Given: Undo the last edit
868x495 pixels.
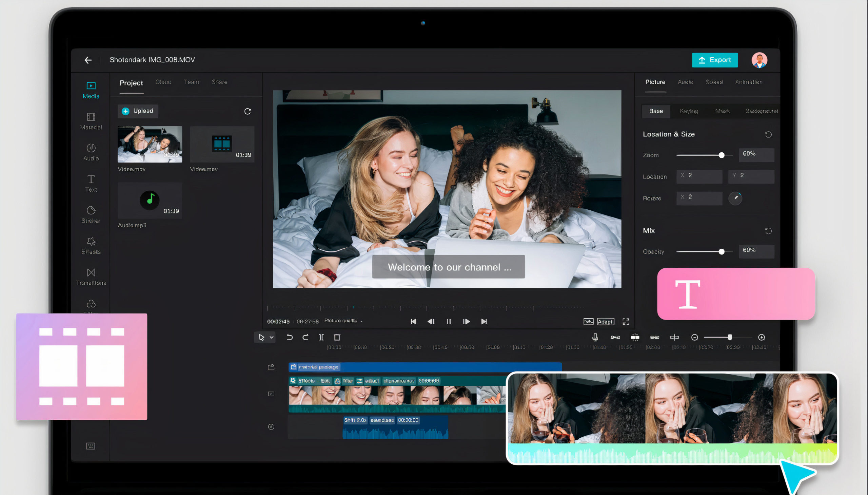Looking at the screenshot, I should point(290,337).
